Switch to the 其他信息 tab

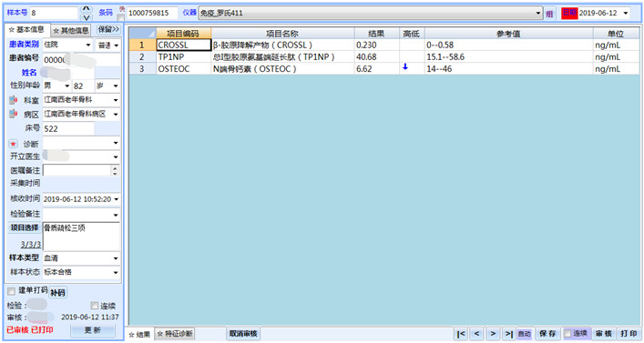(71, 30)
